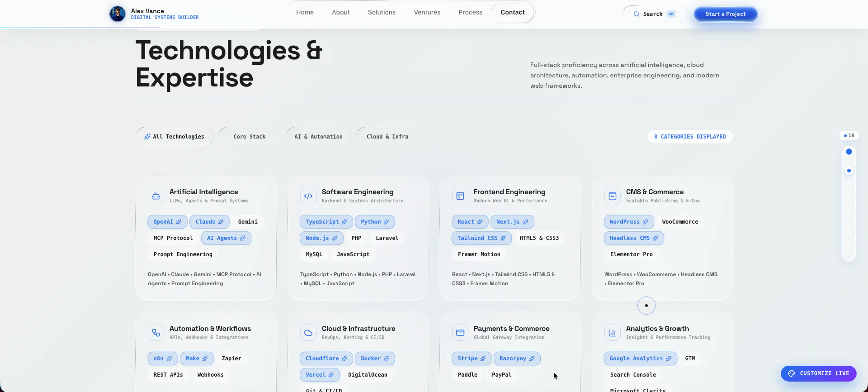Image resolution: width=868 pixels, height=392 pixels.
Task: Click the 18 section counter badge
Action: click(x=849, y=135)
